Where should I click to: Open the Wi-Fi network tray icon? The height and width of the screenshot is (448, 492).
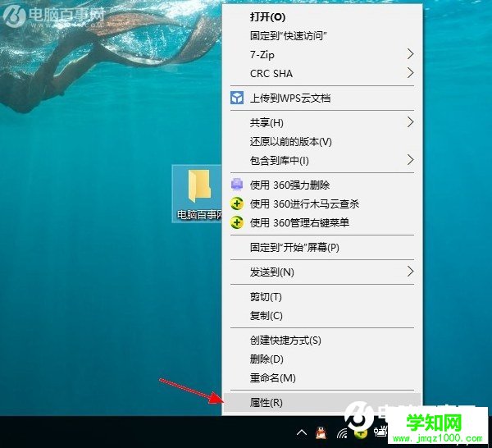[342, 433]
